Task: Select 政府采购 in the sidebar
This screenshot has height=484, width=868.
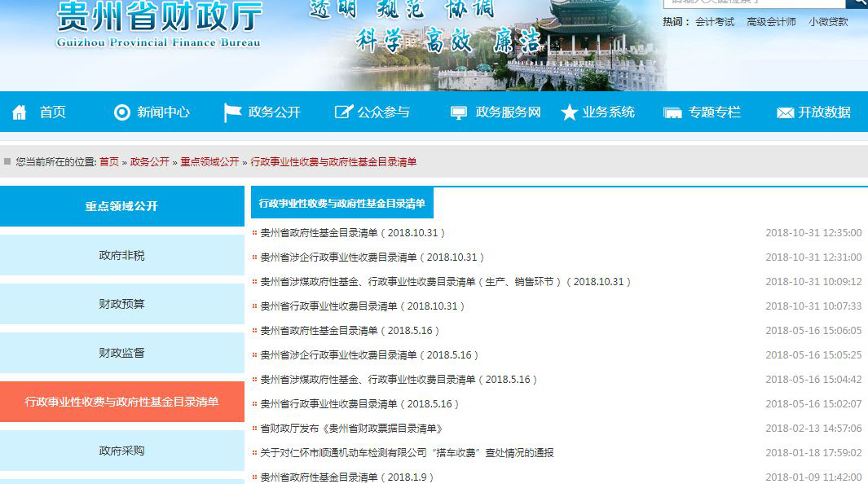Action: pos(122,451)
